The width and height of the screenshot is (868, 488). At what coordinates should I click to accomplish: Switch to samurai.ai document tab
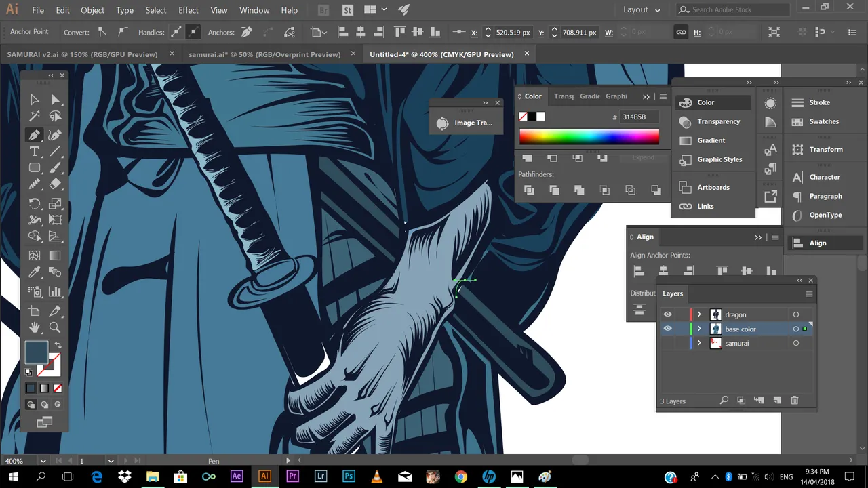(x=264, y=54)
